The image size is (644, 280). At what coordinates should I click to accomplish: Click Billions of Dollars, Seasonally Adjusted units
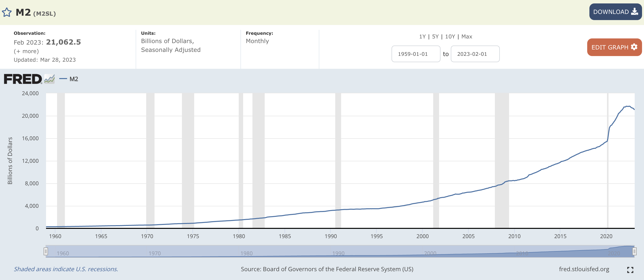pyautogui.click(x=171, y=46)
